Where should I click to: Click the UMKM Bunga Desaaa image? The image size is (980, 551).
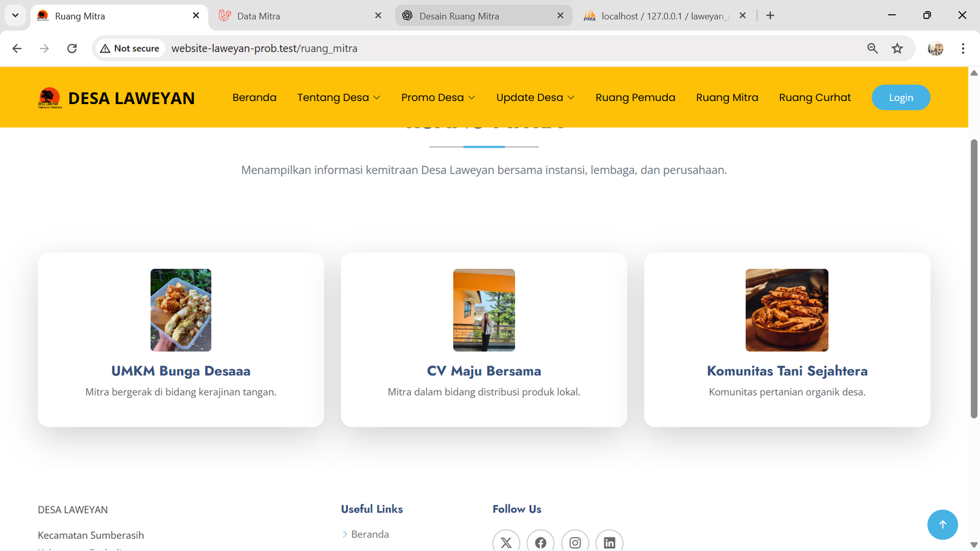coord(181,310)
